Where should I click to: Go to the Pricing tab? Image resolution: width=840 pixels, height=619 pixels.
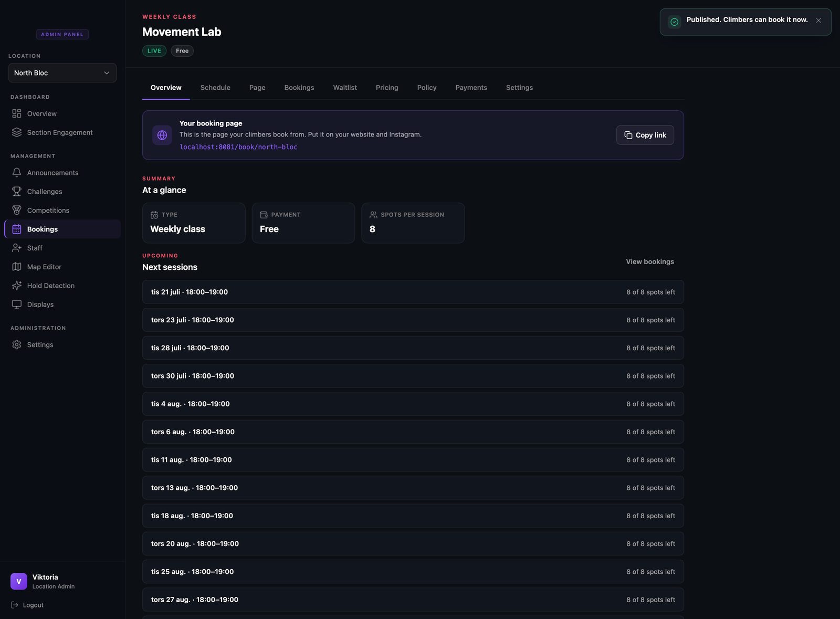[387, 88]
